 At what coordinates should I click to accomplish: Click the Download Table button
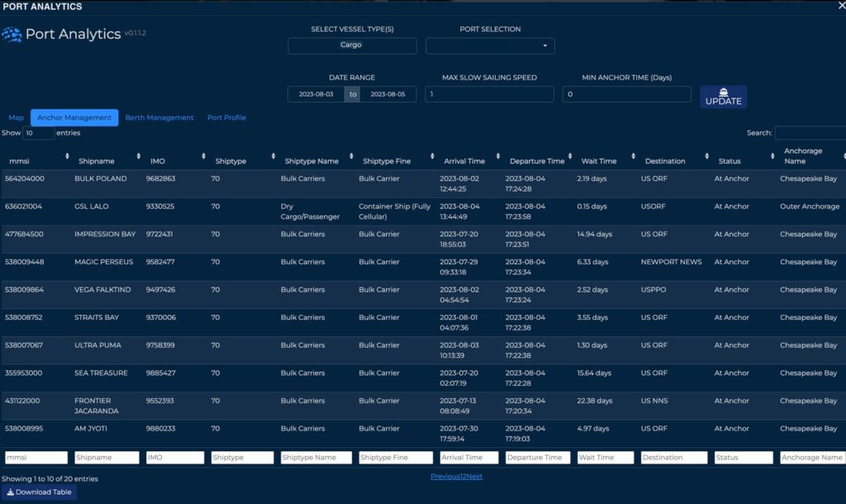click(x=40, y=492)
